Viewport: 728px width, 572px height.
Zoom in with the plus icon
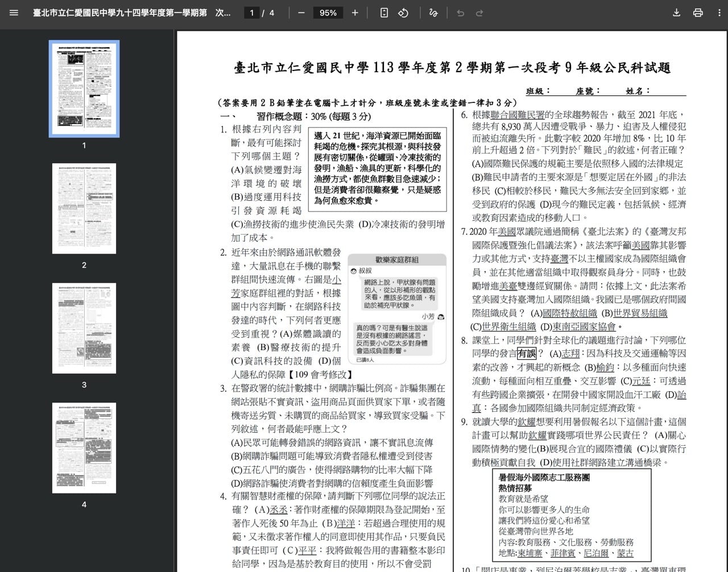pos(354,13)
